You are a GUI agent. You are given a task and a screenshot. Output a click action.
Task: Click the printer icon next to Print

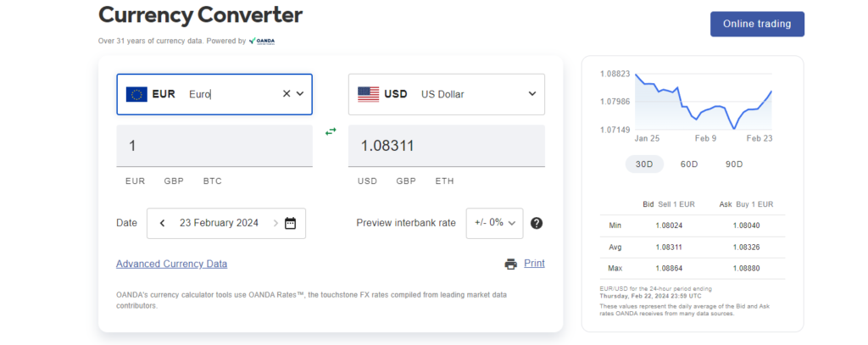[x=511, y=264]
